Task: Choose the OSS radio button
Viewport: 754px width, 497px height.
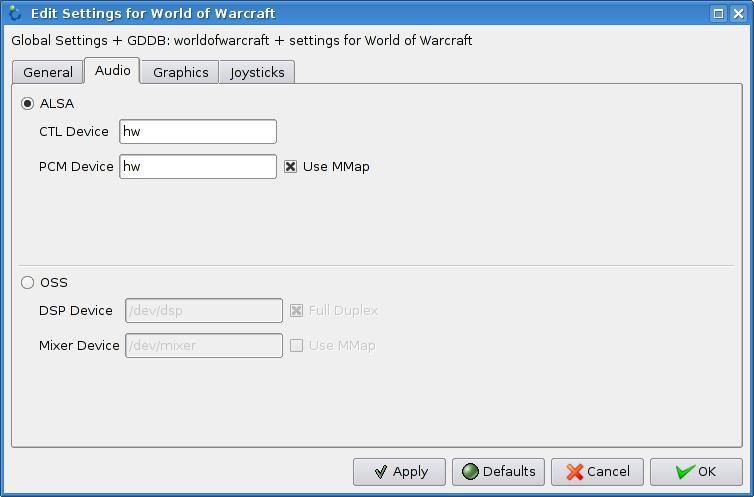Action: [x=28, y=282]
